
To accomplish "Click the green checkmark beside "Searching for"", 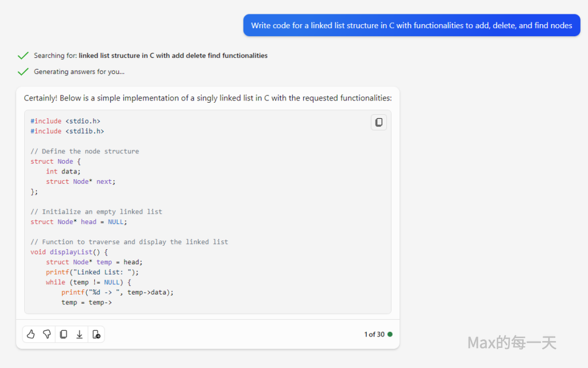I will [x=23, y=56].
